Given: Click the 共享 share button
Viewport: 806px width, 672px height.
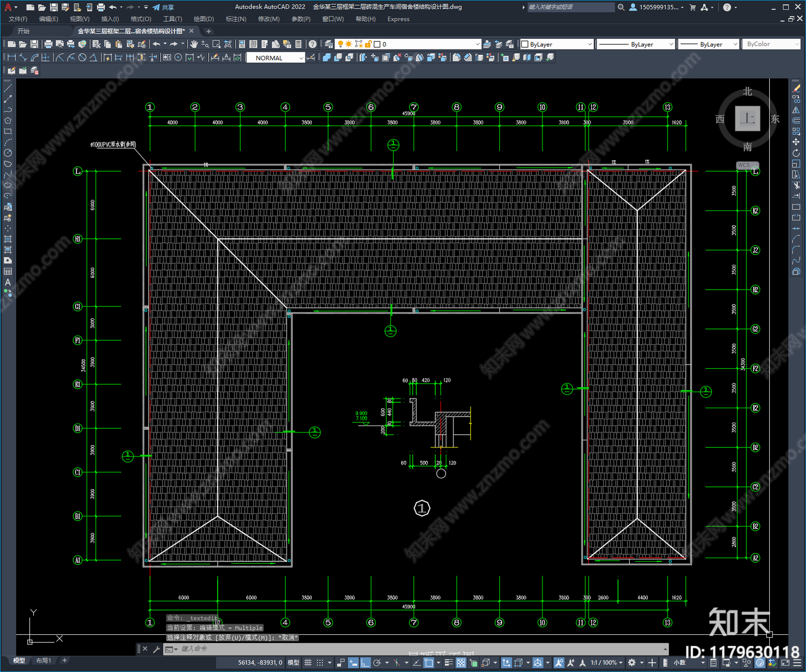Looking at the screenshot, I should click(163, 7).
